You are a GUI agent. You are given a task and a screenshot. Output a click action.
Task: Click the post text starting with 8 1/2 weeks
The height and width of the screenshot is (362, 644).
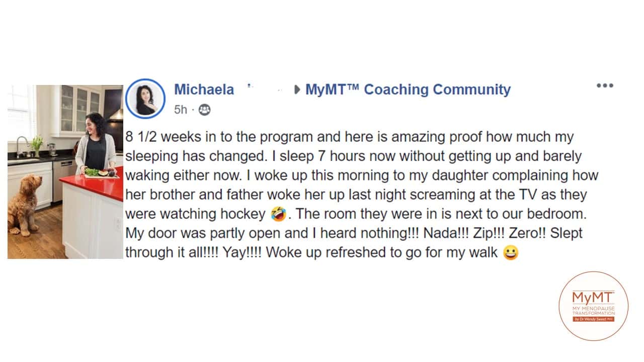coord(362,194)
